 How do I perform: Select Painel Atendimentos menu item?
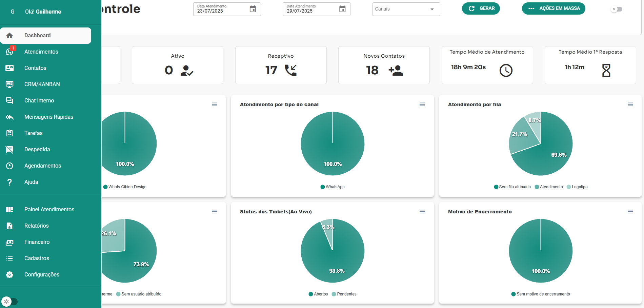pyautogui.click(x=49, y=210)
